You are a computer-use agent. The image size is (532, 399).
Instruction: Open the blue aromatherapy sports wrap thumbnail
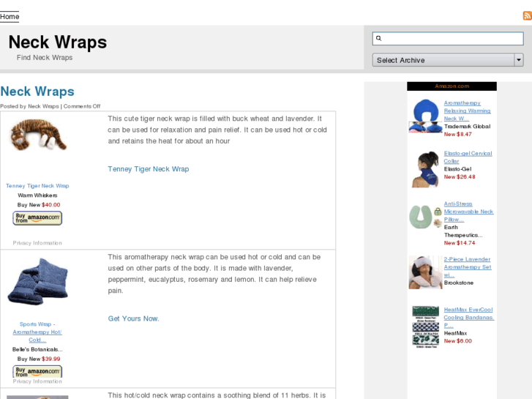point(38,281)
